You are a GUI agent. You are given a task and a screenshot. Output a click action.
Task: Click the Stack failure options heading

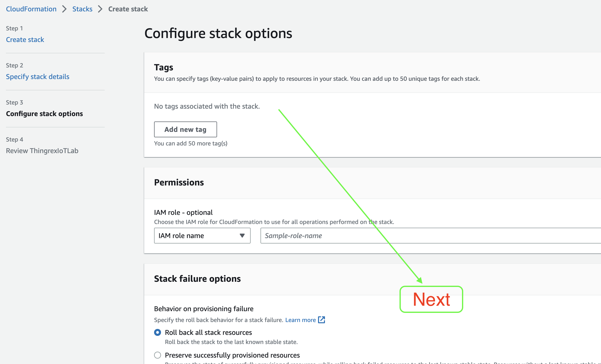point(197,279)
